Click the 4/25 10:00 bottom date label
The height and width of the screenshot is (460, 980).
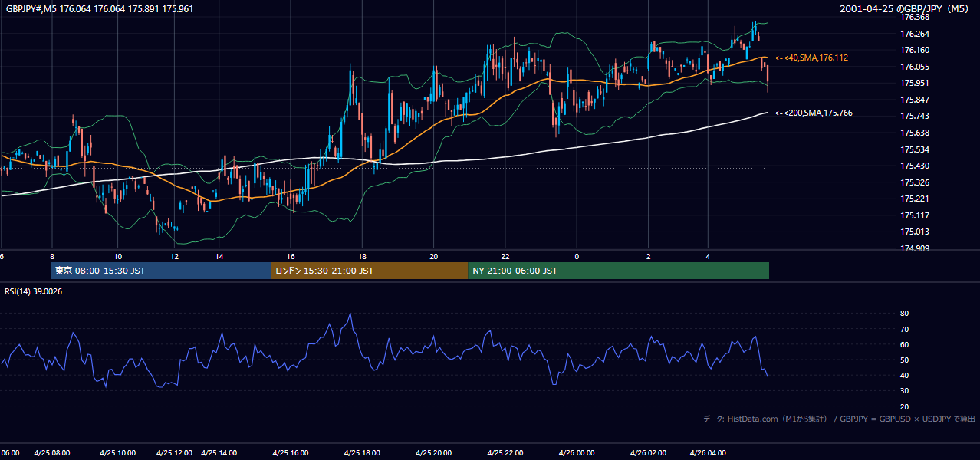click(x=117, y=453)
